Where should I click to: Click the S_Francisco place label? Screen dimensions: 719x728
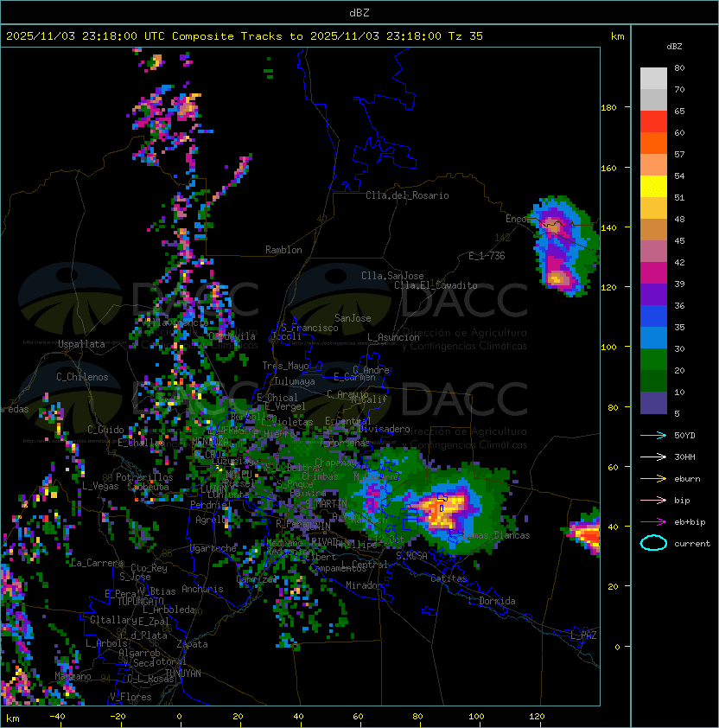coord(309,328)
